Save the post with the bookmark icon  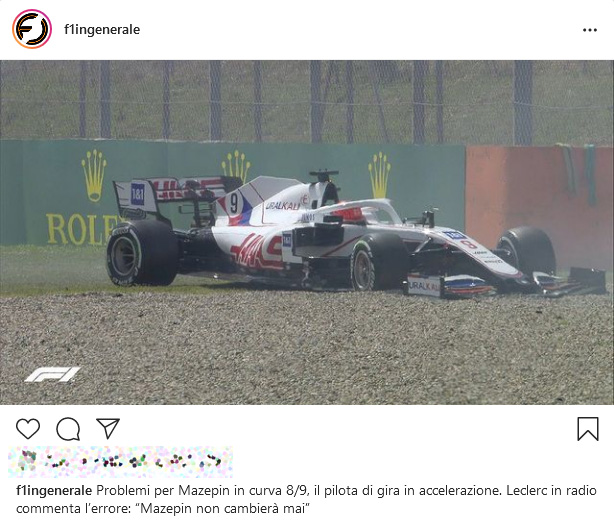588,429
